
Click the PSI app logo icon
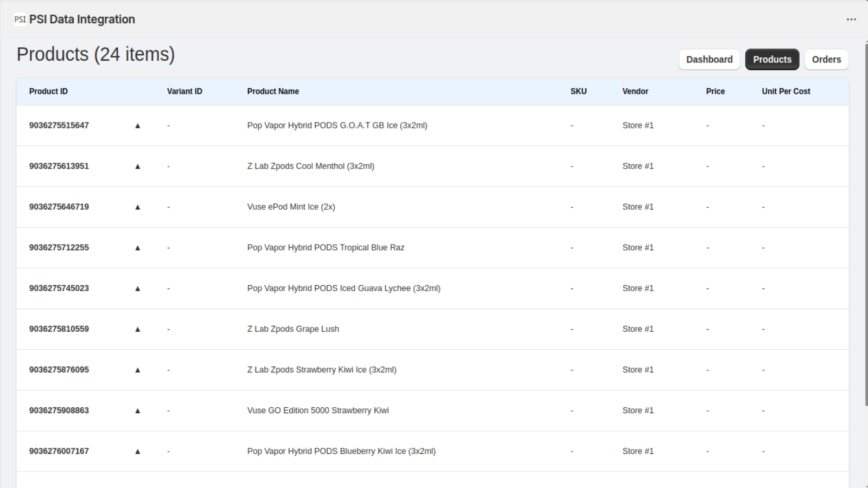20,20
